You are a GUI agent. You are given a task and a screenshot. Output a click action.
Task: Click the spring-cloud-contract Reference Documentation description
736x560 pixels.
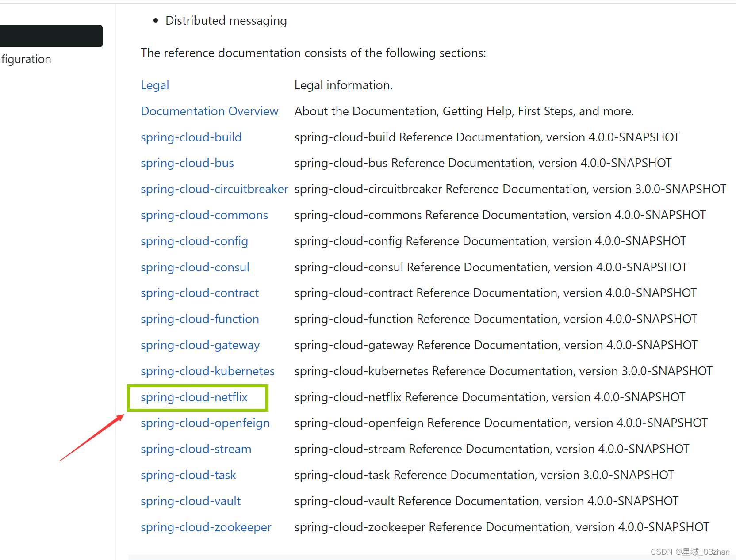pyautogui.click(x=496, y=293)
